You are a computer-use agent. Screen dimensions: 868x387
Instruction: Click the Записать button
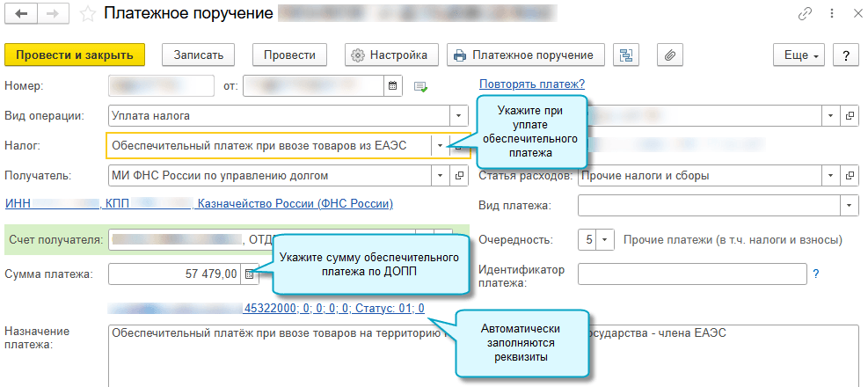click(198, 55)
